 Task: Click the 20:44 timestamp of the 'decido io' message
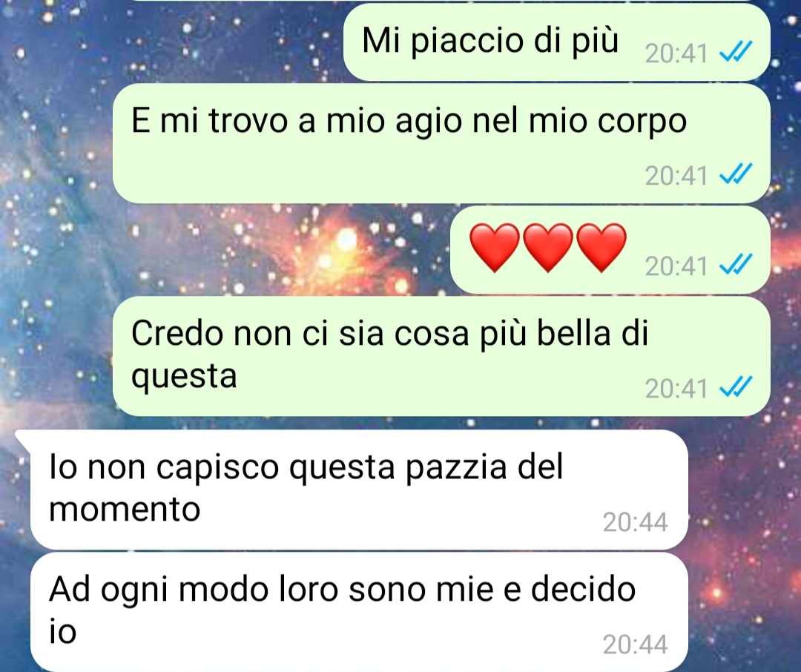click(635, 645)
